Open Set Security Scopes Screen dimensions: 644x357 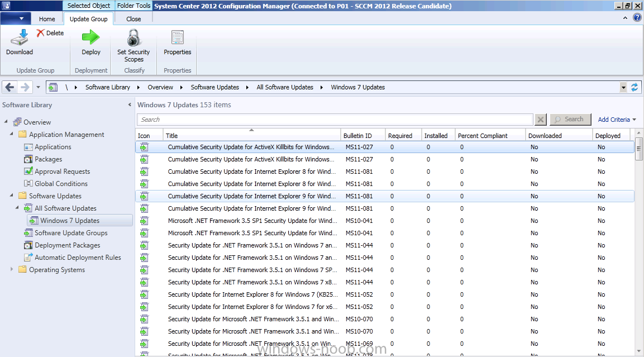133,46
